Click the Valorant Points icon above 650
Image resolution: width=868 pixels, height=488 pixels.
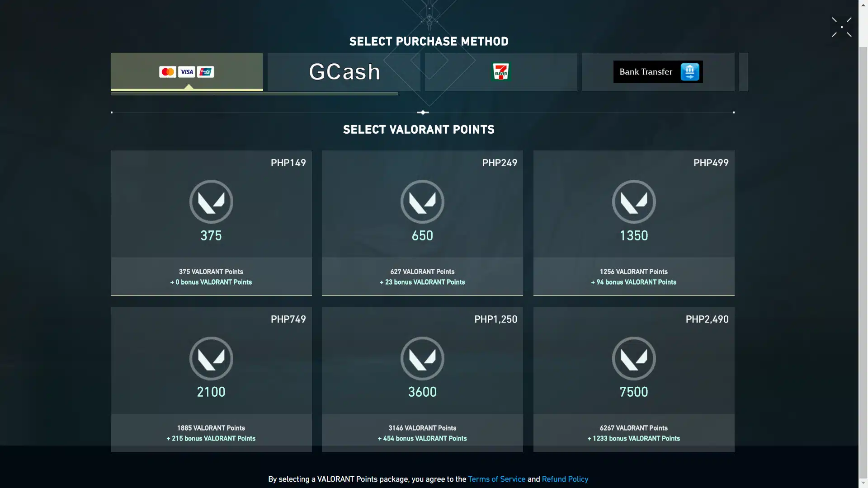pos(422,202)
